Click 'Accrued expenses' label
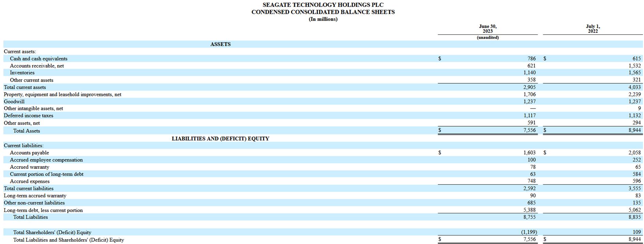The image size is (644, 244). point(30,181)
